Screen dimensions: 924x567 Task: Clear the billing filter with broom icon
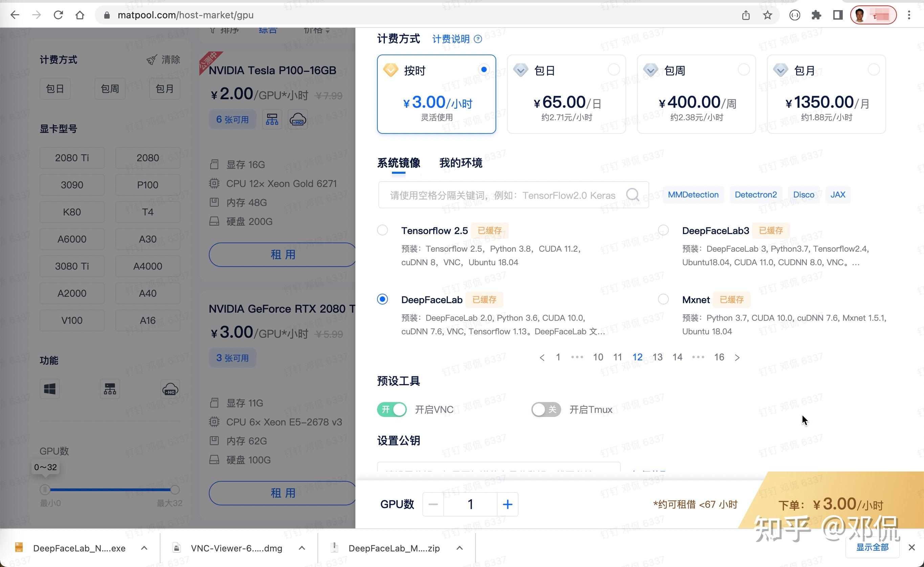click(x=163, y=60)
